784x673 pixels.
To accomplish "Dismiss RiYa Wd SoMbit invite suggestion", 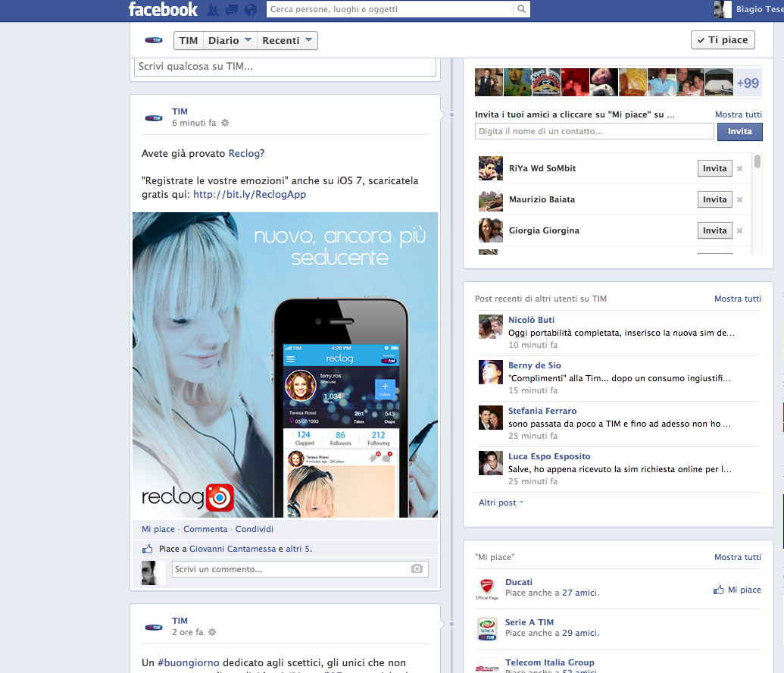I will [x=739, y=168].
